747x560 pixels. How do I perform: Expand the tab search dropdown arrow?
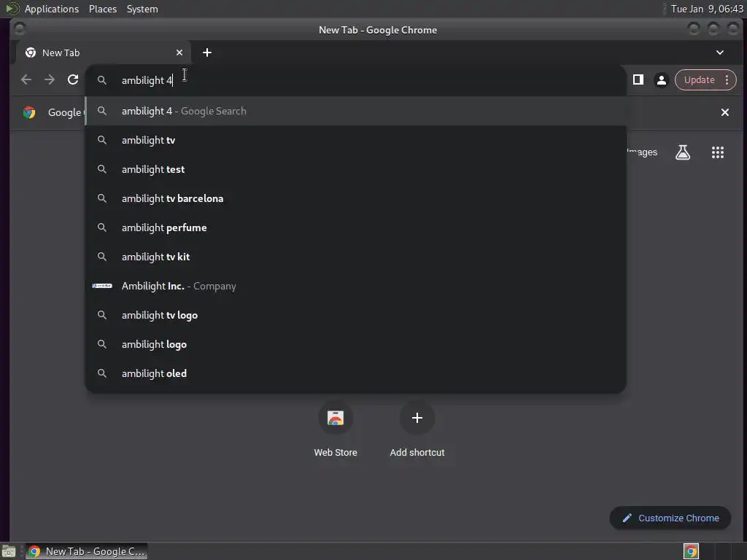[x=720, y=52]
